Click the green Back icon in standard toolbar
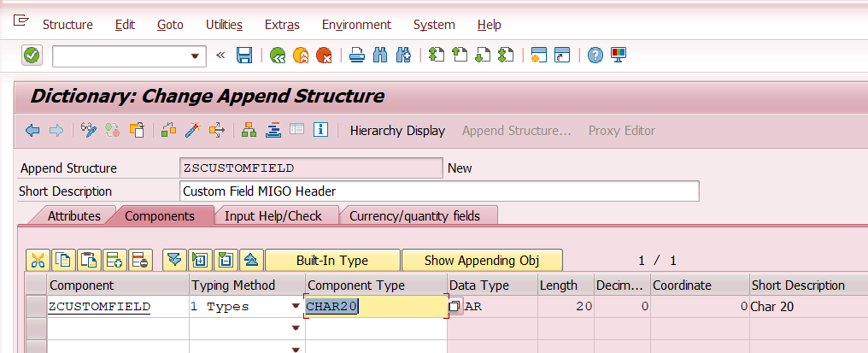Image resolution: width=868 pixels, height=353 pixels. click(x=278, y=56)
